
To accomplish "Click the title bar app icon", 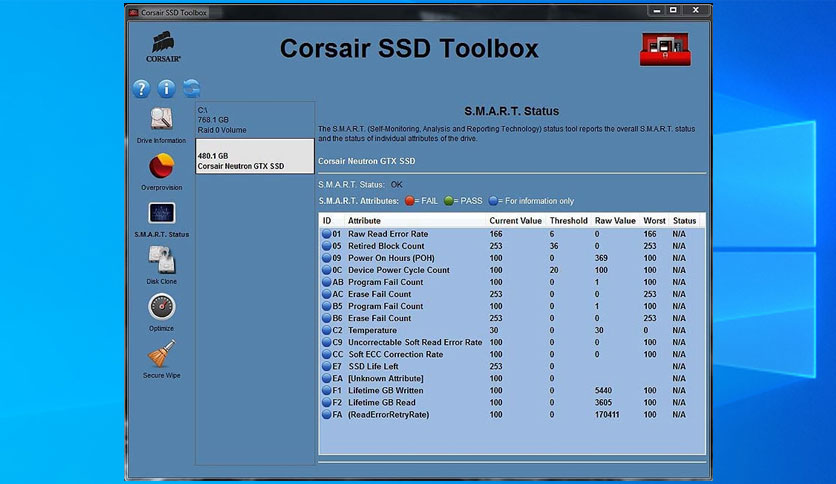I will coord(134,12).
